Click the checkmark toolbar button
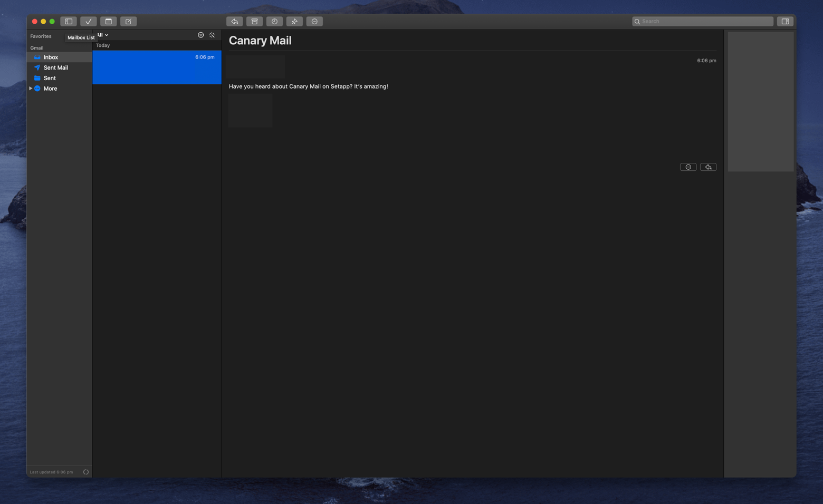823x504 pixels. point(89,22)
